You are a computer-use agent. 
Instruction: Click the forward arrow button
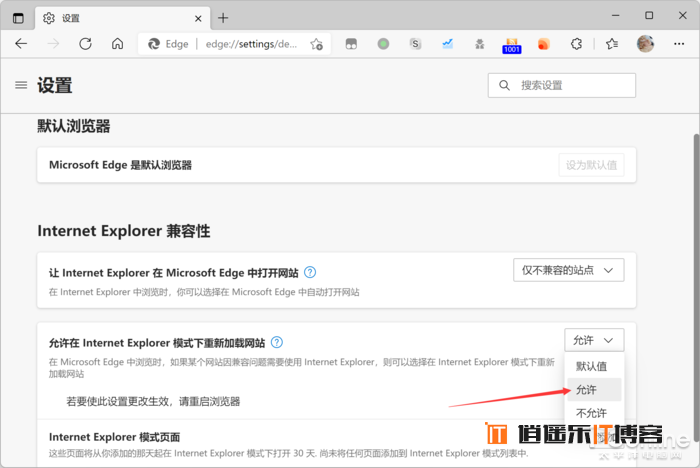[53, 44]
